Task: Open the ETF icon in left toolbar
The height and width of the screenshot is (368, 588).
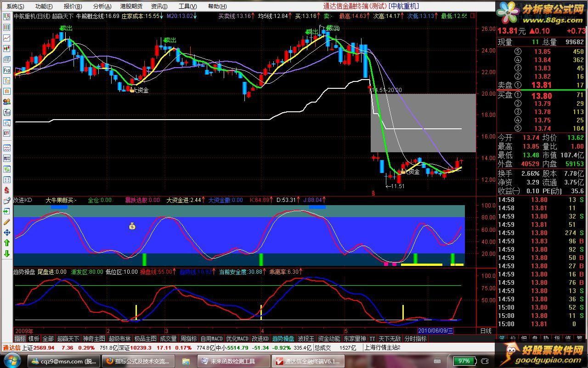Action: click(7, 134)
